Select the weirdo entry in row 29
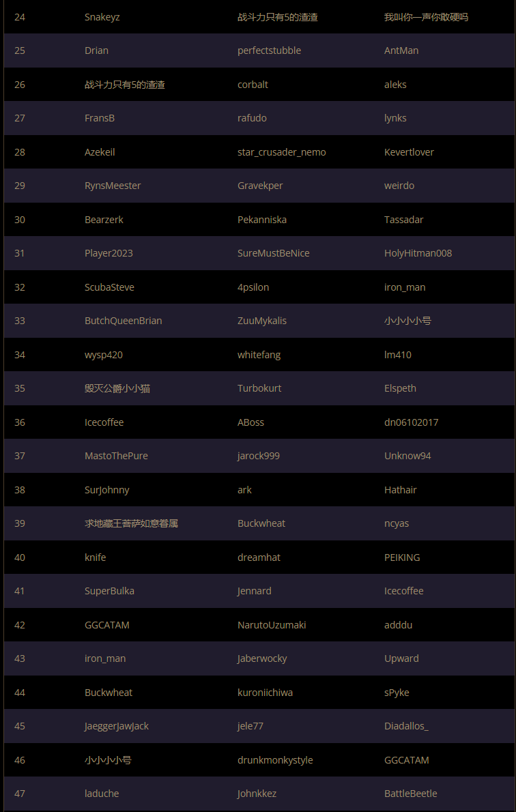The height and width of the screenshot is (812, 516). click(x=399, y=186)
